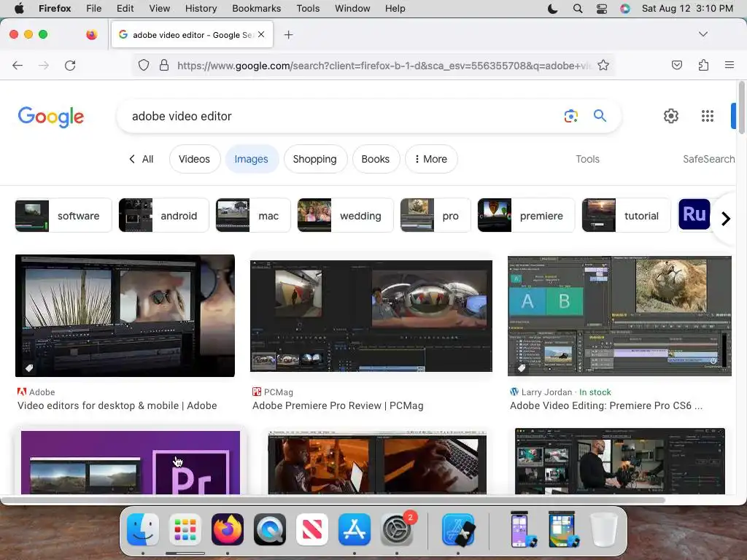
Task: Open Firefox hamburger application menu
Action: (x=729, y=65)
